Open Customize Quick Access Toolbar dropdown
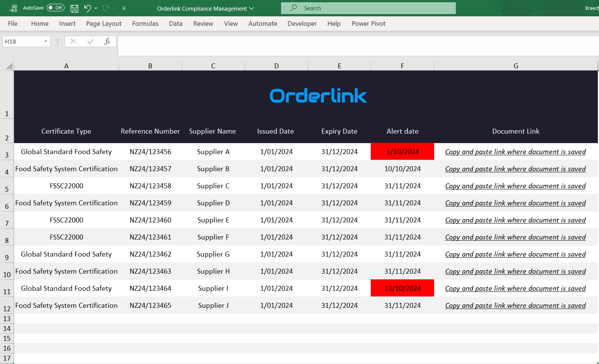Image resolution: width=599 pixels, height=364 pixels. coord(124,8)
